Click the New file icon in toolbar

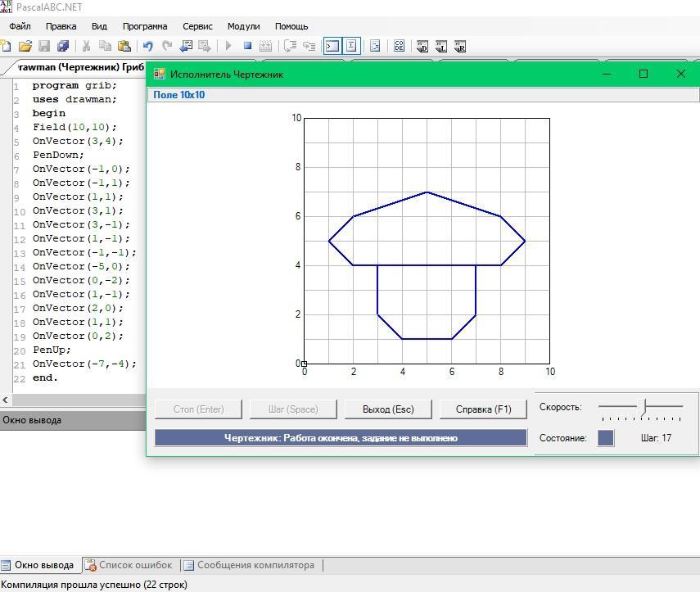point(7,47)
